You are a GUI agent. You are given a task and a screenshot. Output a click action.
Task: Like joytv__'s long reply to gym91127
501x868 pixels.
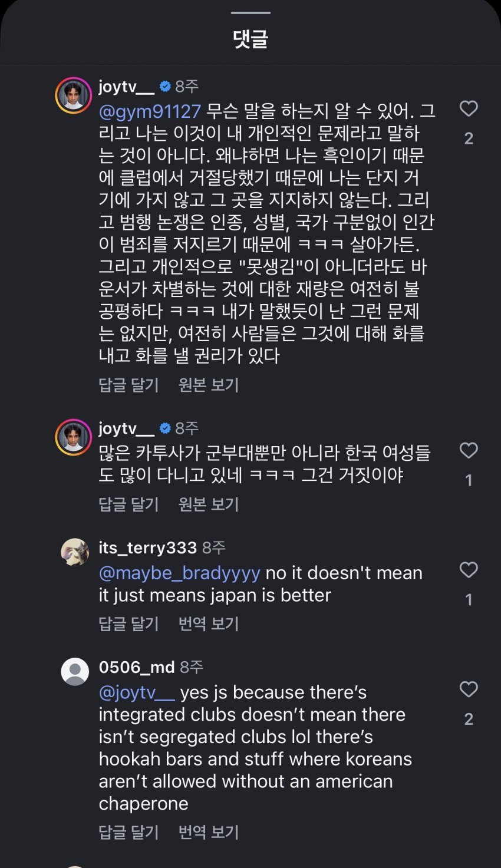click(x=468, y=108)
